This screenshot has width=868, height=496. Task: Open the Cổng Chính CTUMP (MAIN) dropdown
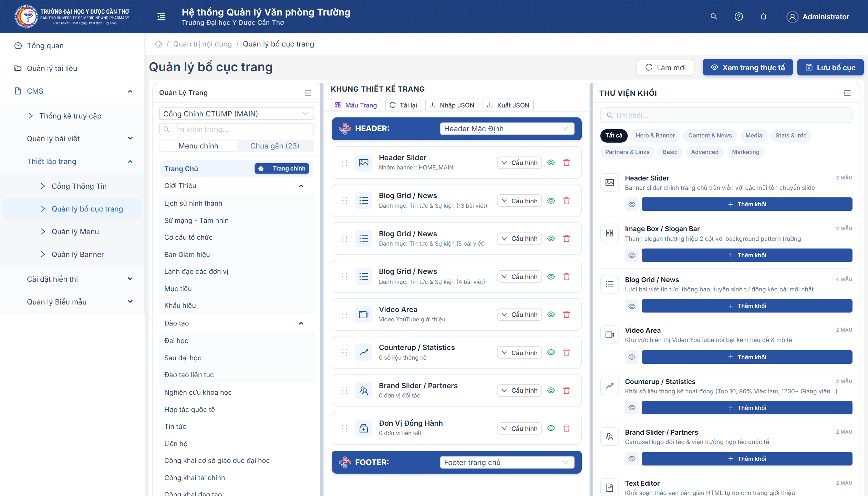[x=236, y=114]
